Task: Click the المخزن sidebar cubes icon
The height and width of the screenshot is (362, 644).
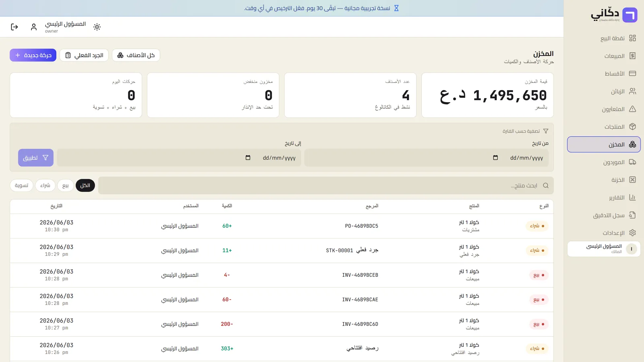Action: coord(632,144)
